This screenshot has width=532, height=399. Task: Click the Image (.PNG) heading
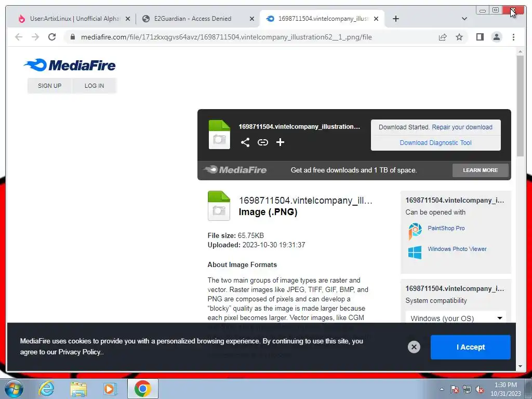click(268, 212)
